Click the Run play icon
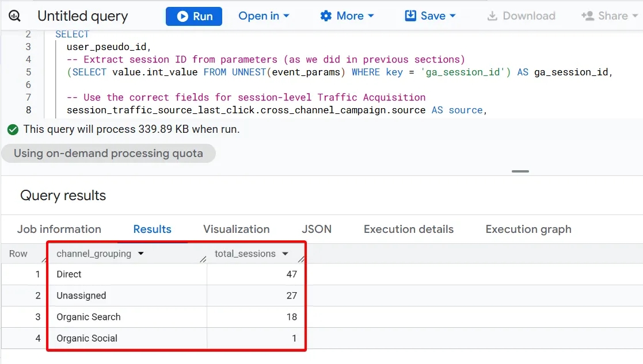The image size is (643, 364). pyautogui.click(x=182, y=16)
